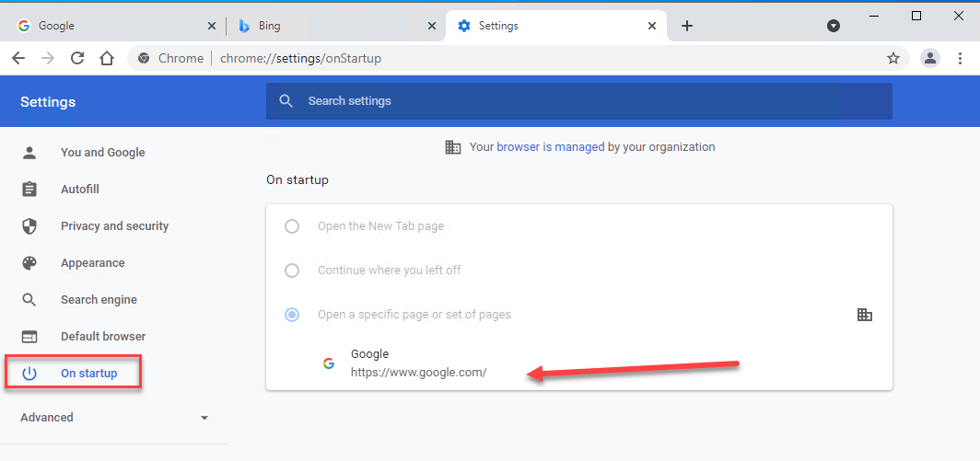Select Open a specific page or set of pages
Image resolution: width=980 pixels, height=461 pixels.
click(x=292, y=315)
